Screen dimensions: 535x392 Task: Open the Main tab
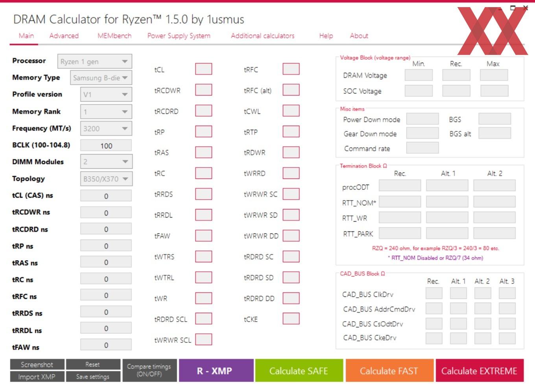pyautogui.click(x=26, y=36)
